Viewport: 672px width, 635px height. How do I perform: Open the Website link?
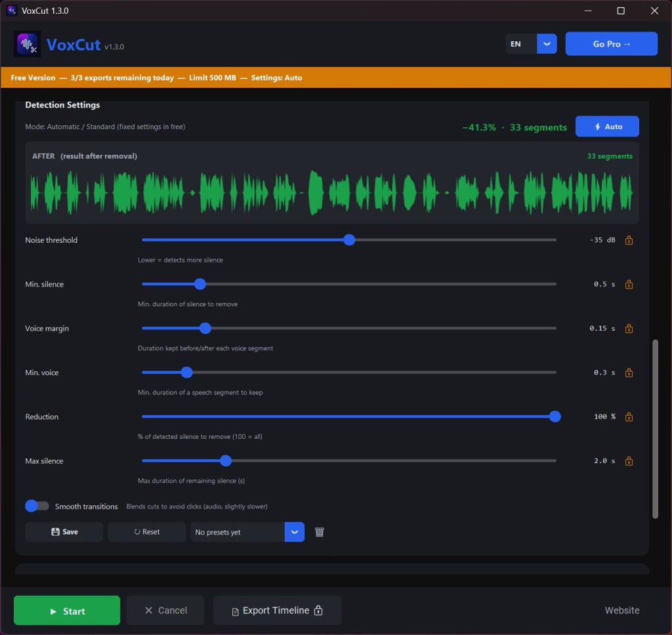[622, 610]
